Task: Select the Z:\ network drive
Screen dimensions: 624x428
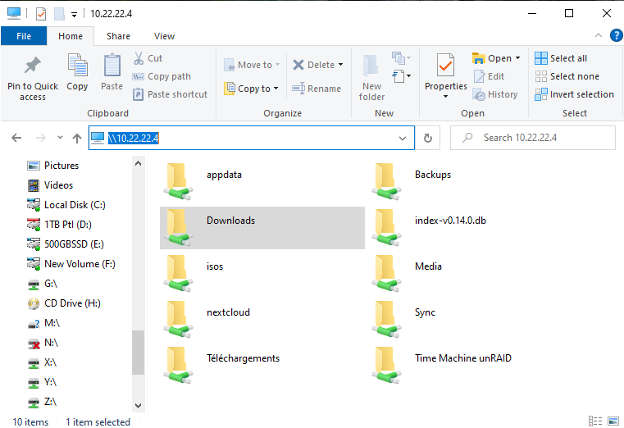Action: [42, 402]
